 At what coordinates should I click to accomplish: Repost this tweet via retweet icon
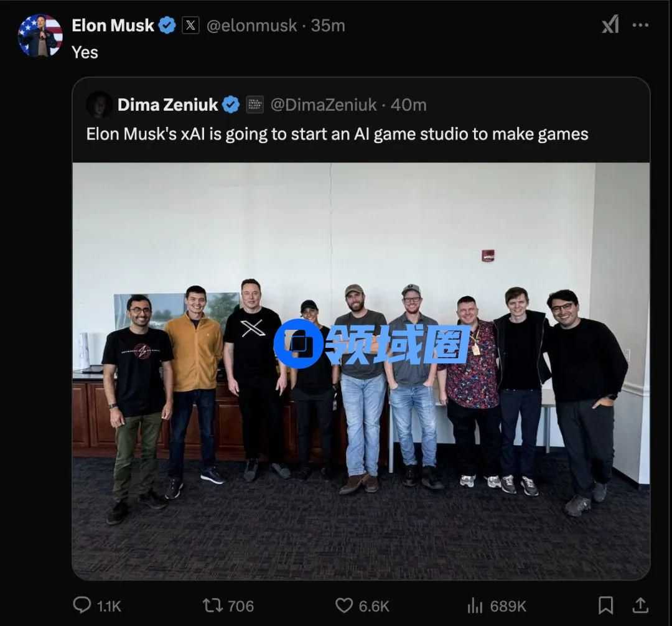point(213,605)
